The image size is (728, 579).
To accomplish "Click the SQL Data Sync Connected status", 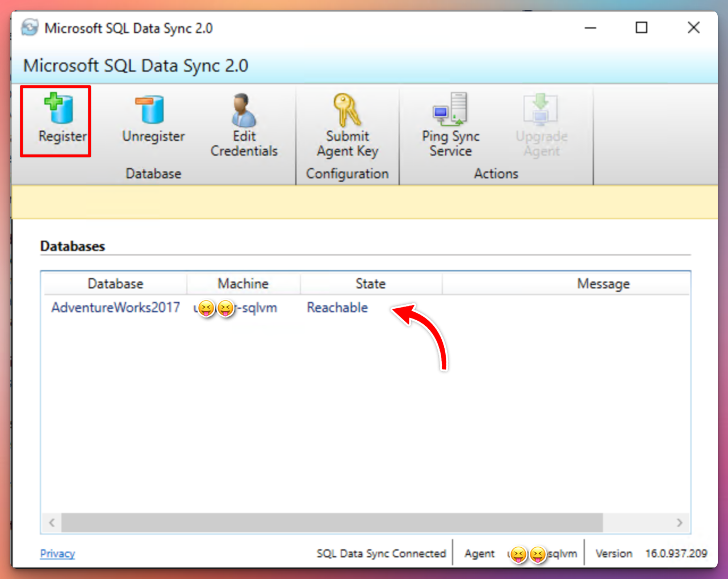I will (381, 553).
